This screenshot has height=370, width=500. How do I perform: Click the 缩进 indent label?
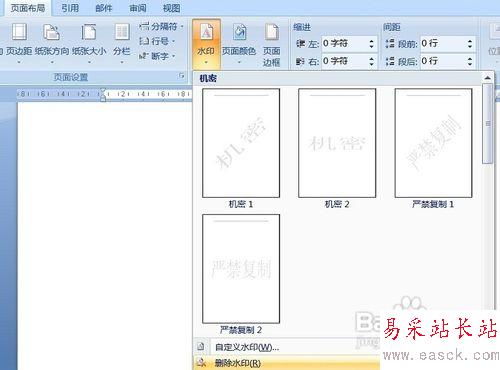(302, 27)
